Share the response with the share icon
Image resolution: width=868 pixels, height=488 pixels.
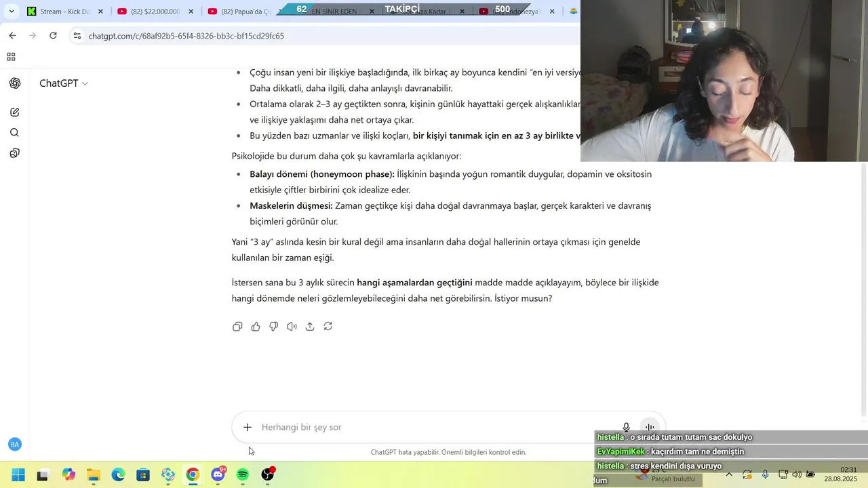[x=310, y=327]
